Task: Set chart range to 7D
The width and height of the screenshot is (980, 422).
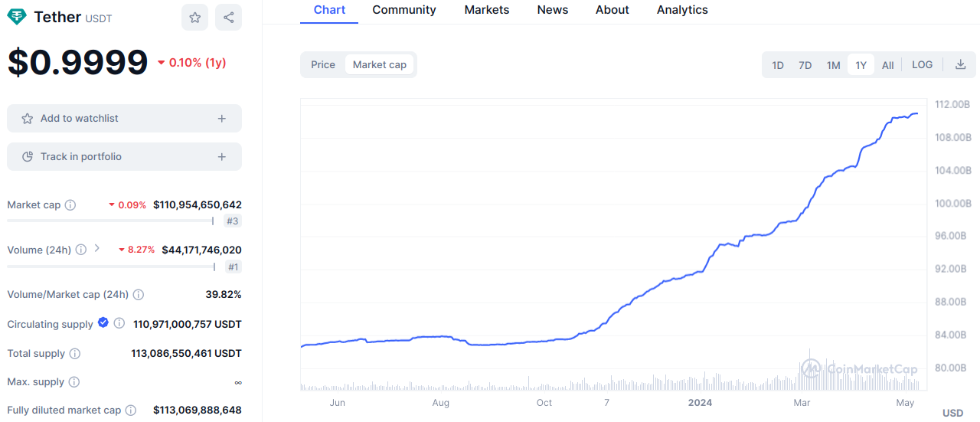Action: (805, 65)
